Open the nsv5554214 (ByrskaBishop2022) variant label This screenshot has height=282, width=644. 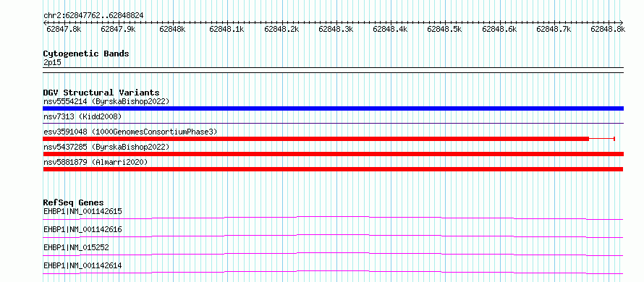tap(106, 101)
